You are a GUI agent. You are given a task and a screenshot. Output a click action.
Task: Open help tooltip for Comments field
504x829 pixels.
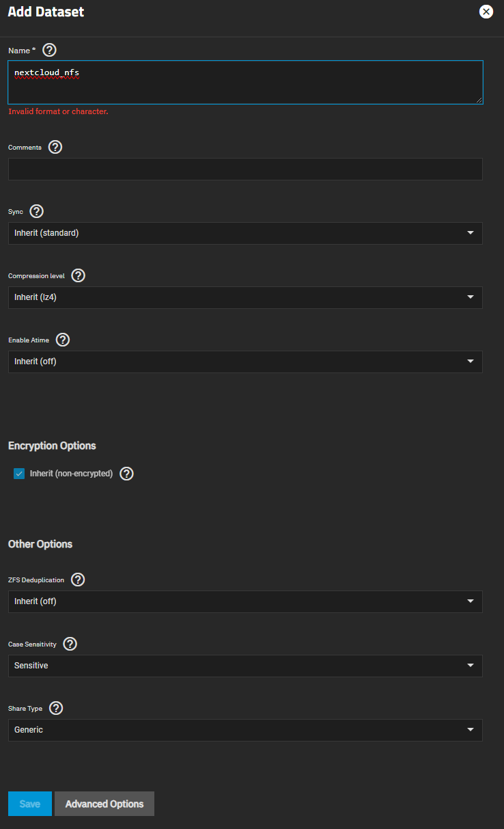point(55,147)
